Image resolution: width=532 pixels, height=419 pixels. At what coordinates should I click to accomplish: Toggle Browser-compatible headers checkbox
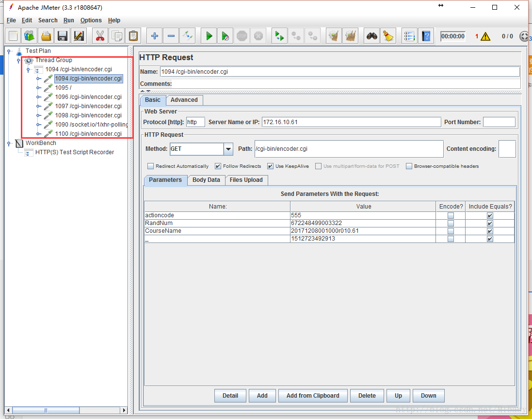click(409, 166)
